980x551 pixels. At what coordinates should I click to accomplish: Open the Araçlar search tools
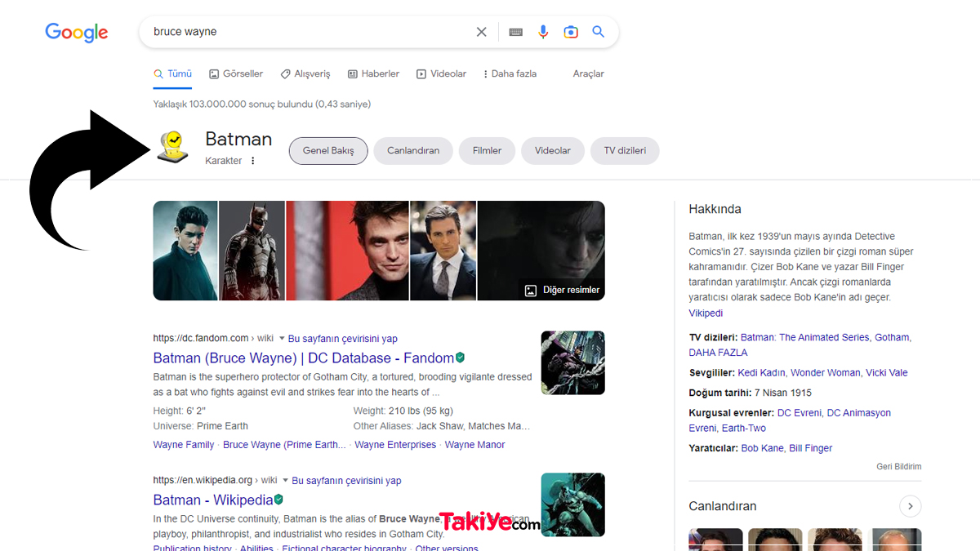[x=588, y=73]
